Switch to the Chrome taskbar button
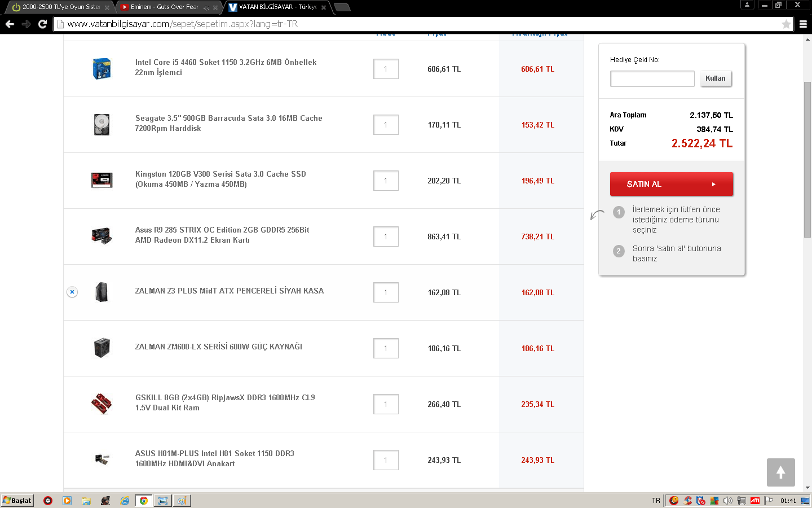Viewport: 812px width, 508px height. click(x=144, y=501)
